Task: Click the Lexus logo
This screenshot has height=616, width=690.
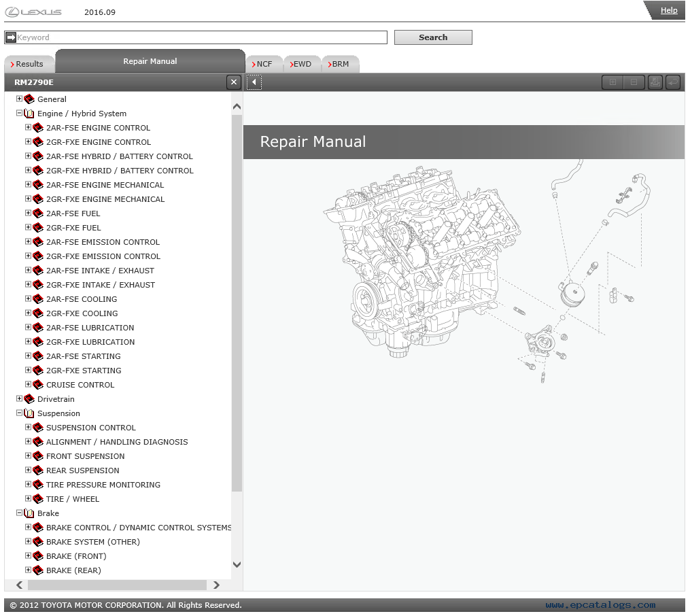Action: 33,12
